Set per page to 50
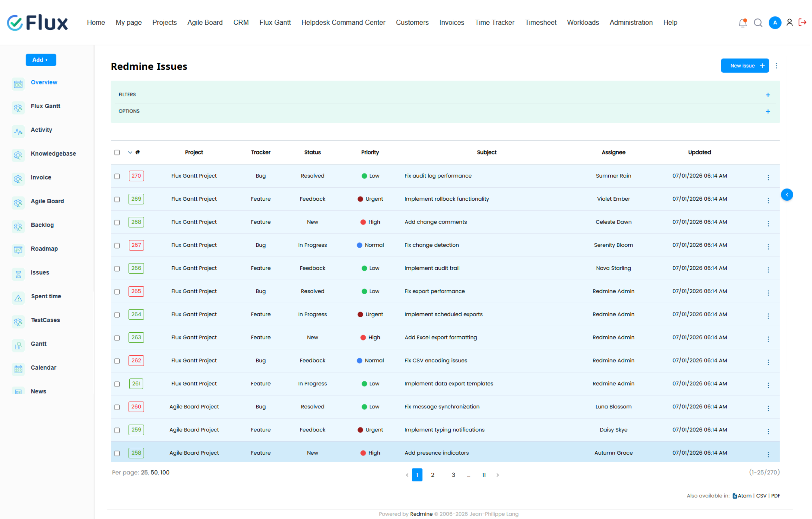Viewport: 812px width, 519px height. [154, 472]
